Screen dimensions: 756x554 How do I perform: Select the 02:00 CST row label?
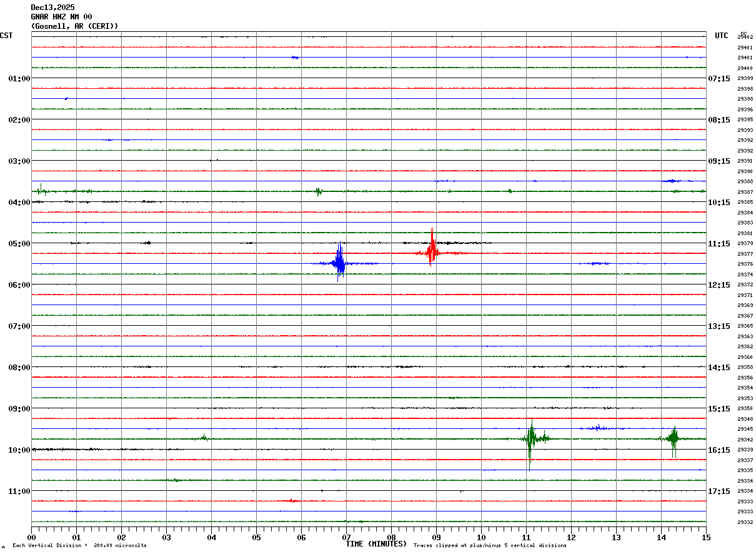pos(19,119)
